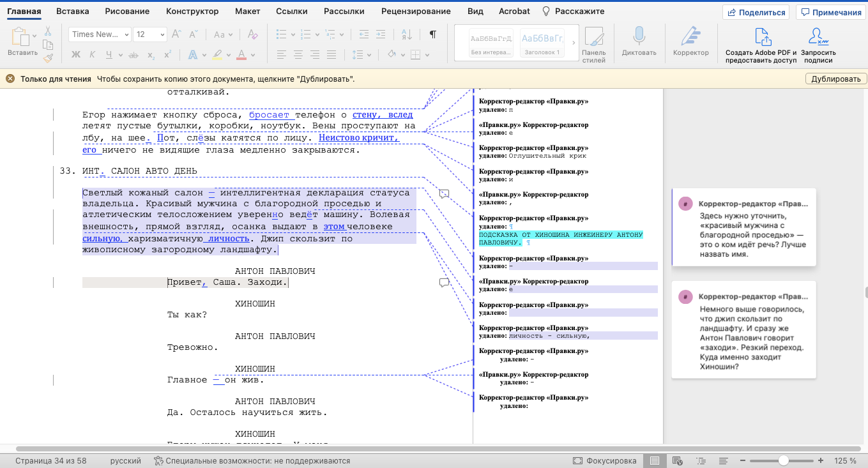Click the red font color A button
868x468 pixels.
click(x=241, y=55)
